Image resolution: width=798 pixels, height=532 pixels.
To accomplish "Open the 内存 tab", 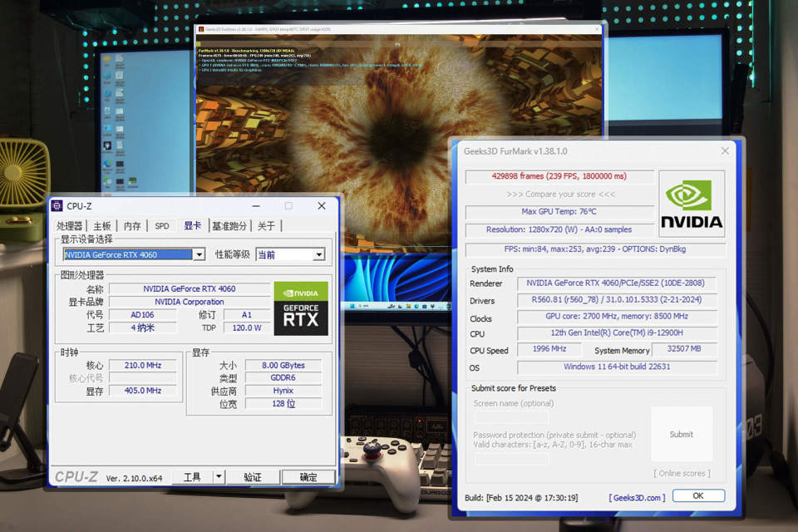I will point(132,226).
